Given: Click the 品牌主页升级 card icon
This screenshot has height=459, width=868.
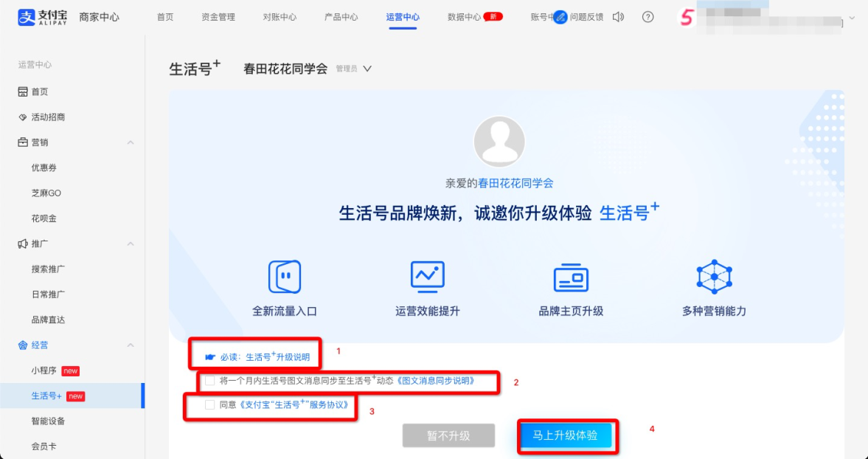Looking at the screenshot, I should (x=571, y=277).
